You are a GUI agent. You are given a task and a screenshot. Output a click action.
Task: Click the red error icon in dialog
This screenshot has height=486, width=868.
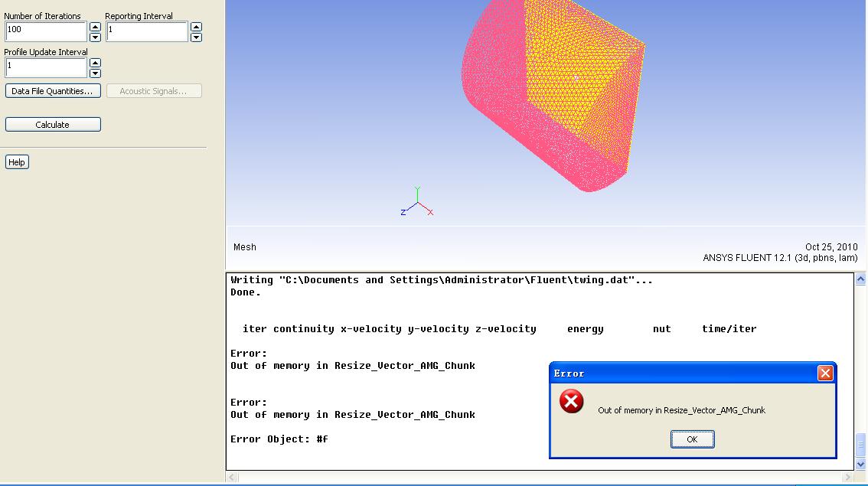pos(571,401)
